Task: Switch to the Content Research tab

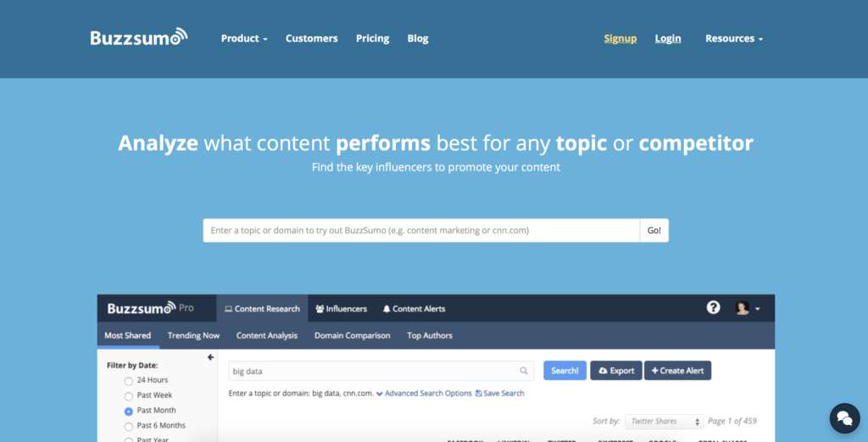Action: tap(262, 309)
